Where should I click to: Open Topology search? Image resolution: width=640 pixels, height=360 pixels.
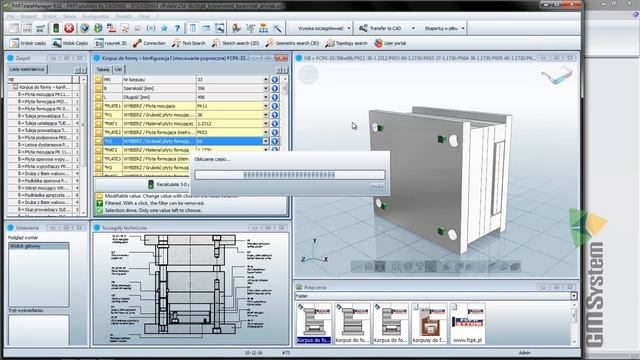(x=347, y=43)
